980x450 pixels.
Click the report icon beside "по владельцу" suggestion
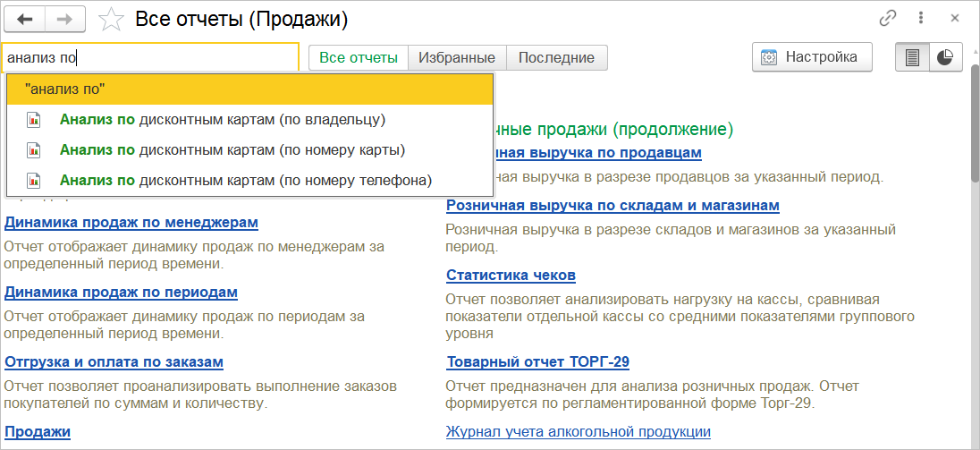pyautogui.click(x=34, y=119)
